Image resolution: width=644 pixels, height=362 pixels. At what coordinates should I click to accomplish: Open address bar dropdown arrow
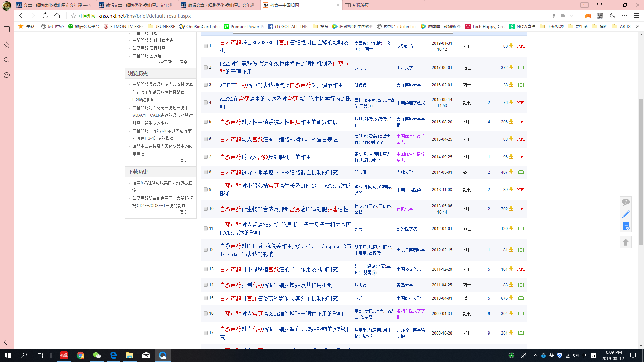[572, 16]
